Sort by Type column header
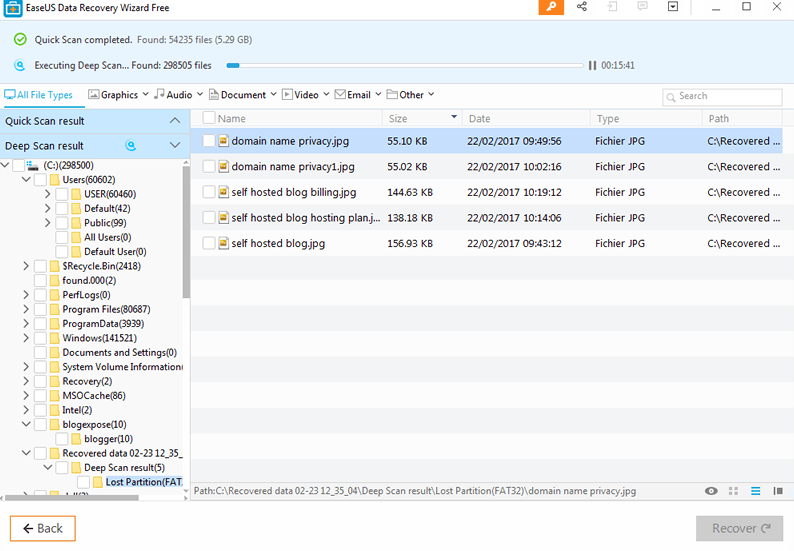794x551 pixels. click(x=646, y=119)
